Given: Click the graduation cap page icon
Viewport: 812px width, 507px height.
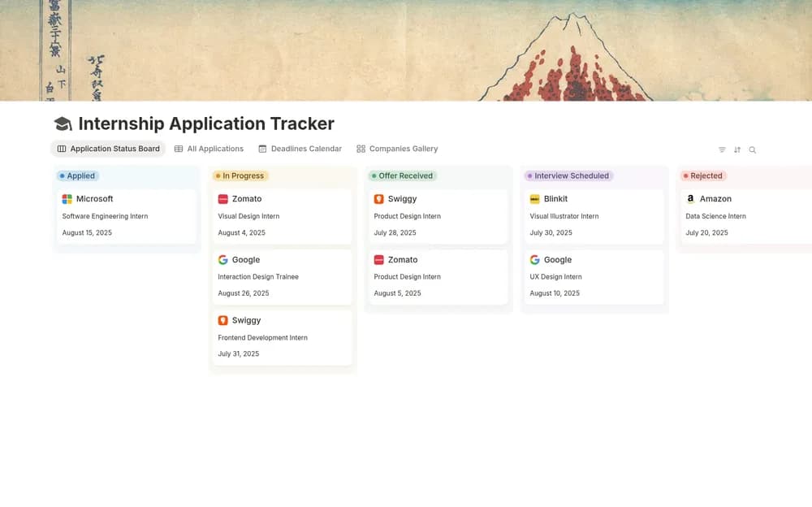Looking at the screenshot, I should point(63,123).
